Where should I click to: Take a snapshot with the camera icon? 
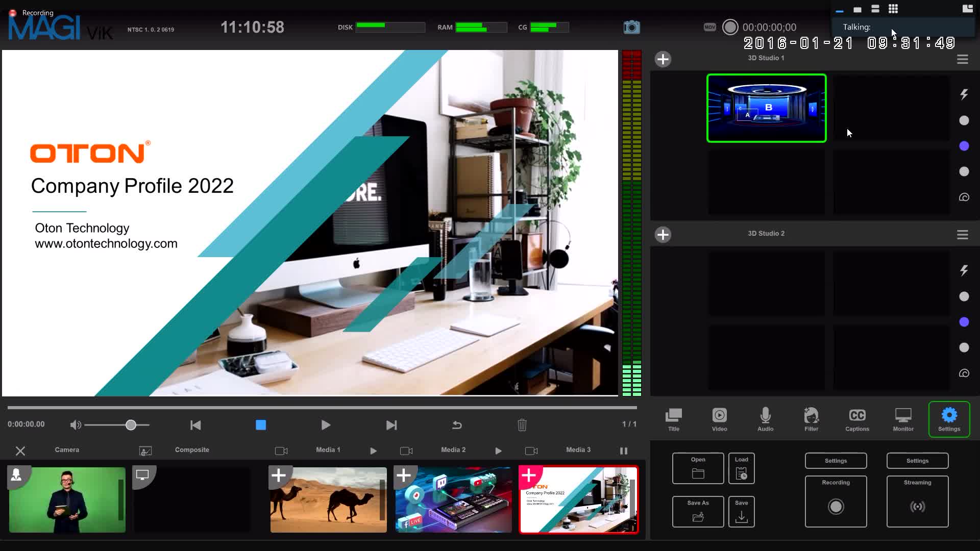click(x=631, y=27)
